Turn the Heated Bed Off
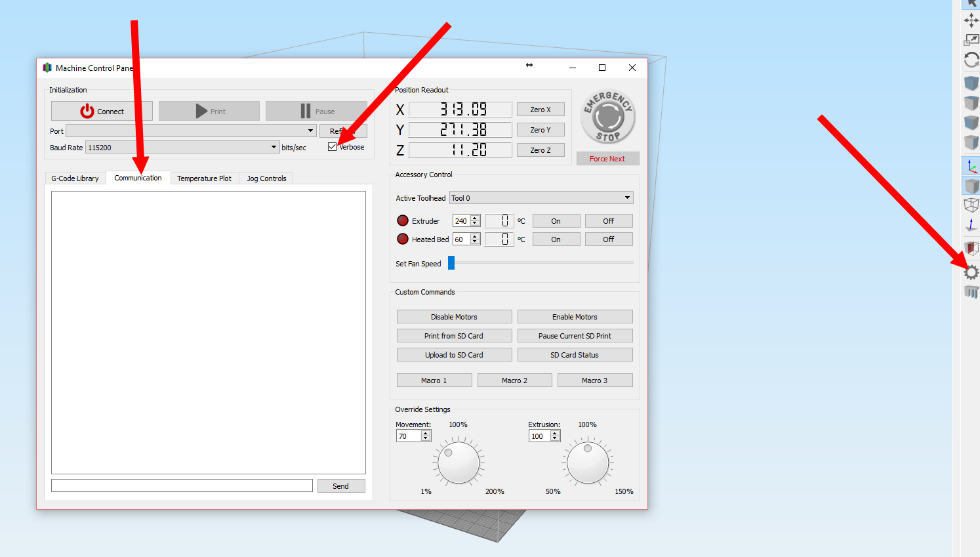The image size is (980, 557). point(608,239)
